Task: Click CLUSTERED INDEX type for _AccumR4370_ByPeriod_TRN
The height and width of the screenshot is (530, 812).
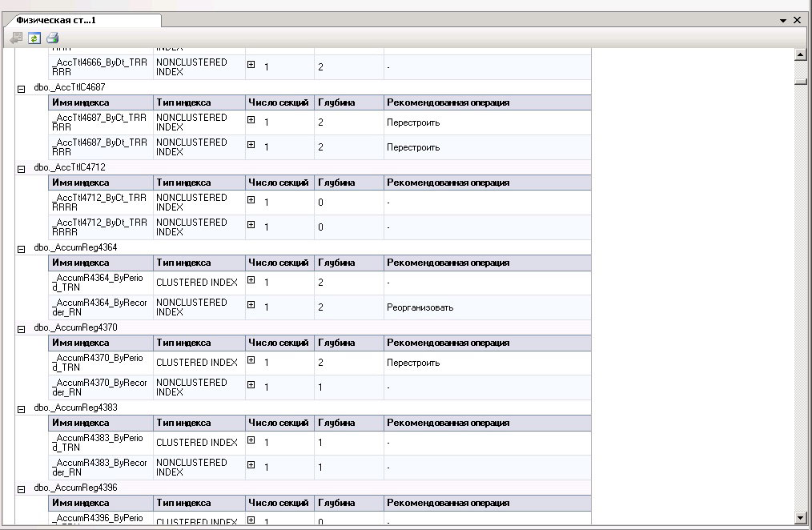Action: point(197,363)
